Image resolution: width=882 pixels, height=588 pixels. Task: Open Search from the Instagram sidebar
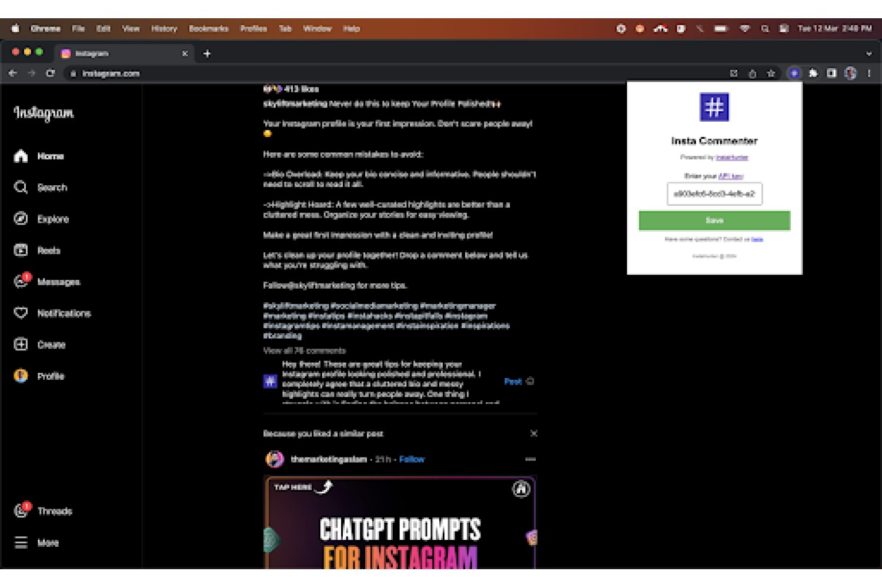(x=21, y=188)
